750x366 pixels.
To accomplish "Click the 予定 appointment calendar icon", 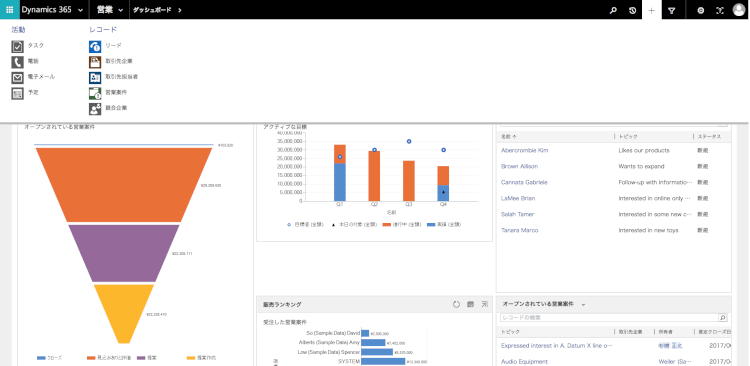I will point(17,93).
